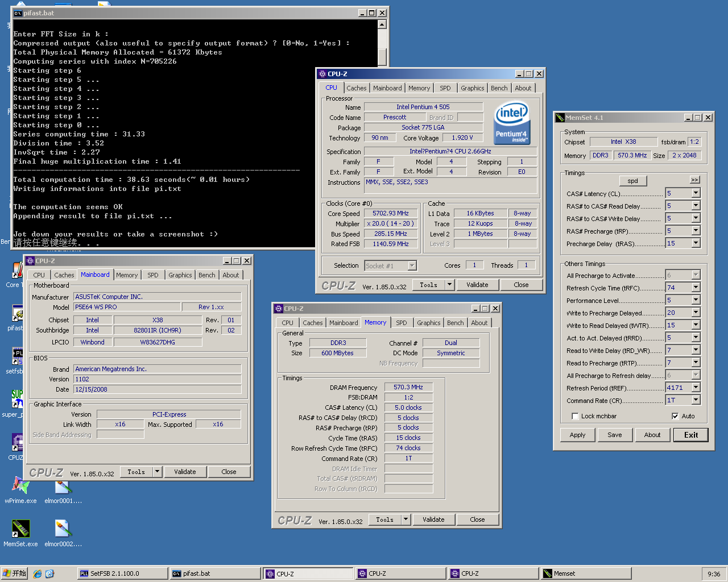This screenshot has width=728, height=582.
Task: Toggle the Auto checkbox in MemSet
Action: (675, 416)
